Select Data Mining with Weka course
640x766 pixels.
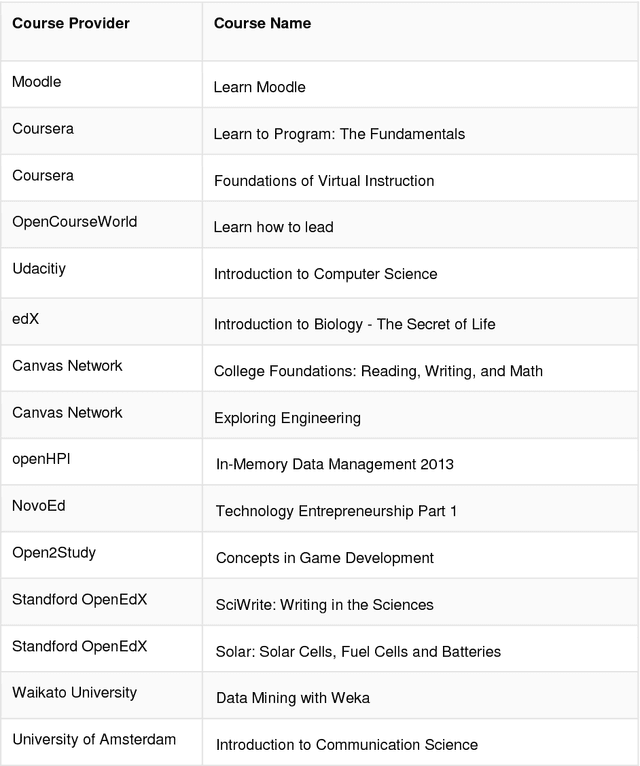pos(293,698)
